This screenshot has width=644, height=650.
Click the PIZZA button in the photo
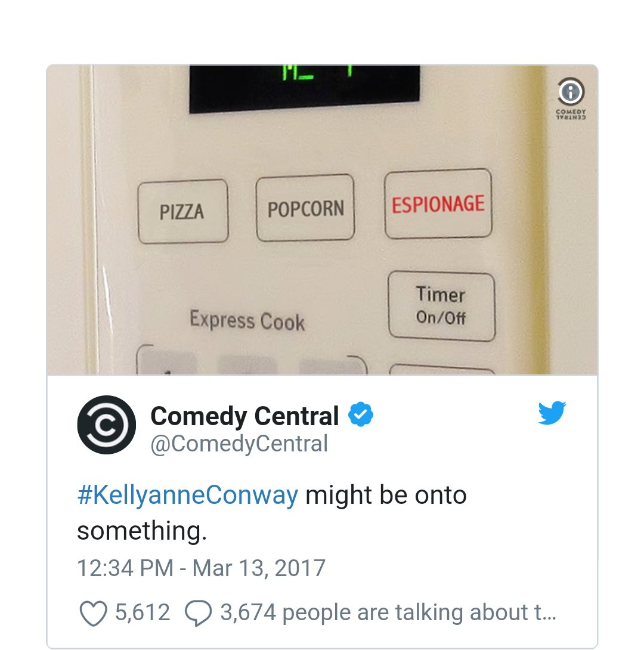pyautogui.click(x=182, y=212)
